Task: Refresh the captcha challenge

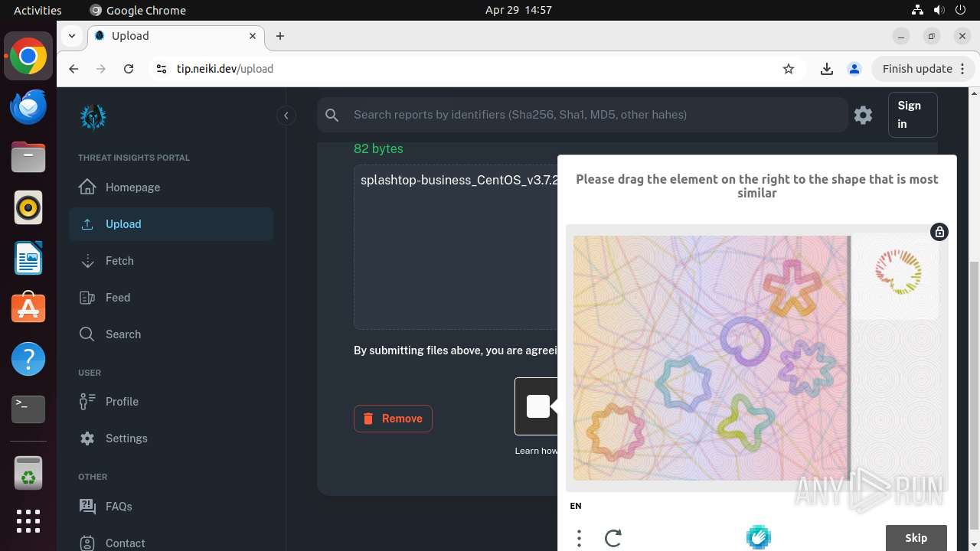Action: point(612,538)
